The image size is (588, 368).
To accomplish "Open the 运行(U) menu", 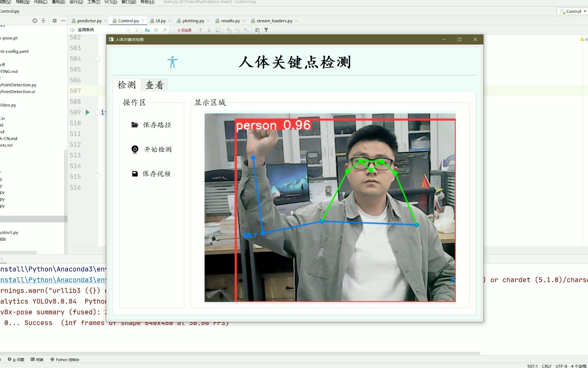I will point(76,2).
